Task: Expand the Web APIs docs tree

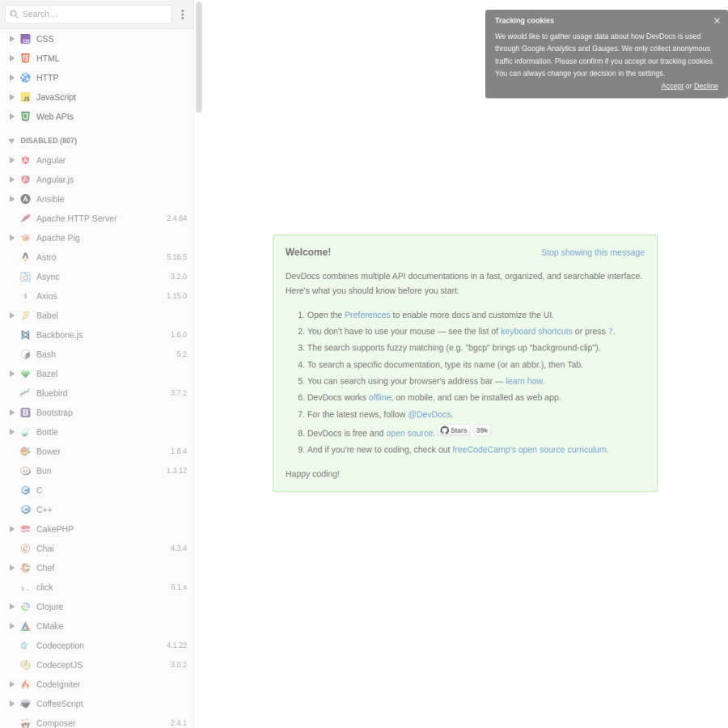Action: click(x=12, y=116)
